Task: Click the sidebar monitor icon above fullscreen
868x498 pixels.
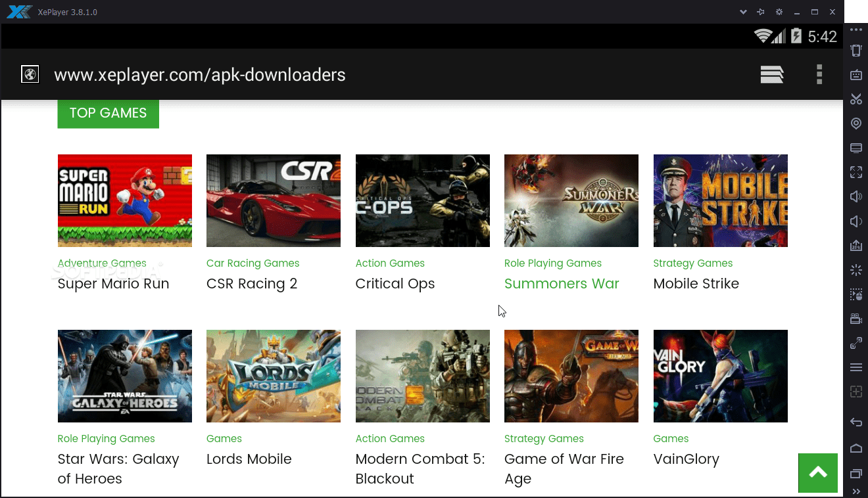Action: (x=856, y=148)
